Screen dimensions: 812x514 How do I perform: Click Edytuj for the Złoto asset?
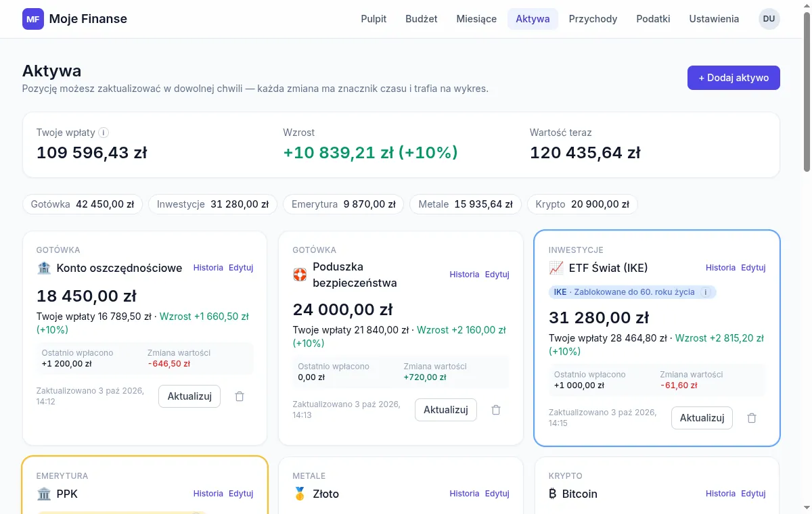coord(497,494)
